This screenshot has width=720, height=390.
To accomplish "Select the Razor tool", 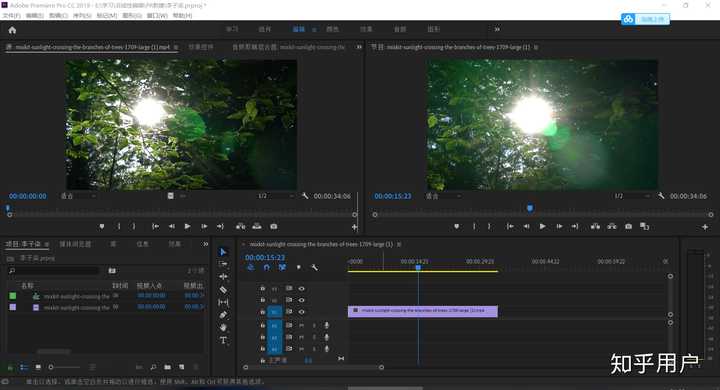I will (223, 290).
